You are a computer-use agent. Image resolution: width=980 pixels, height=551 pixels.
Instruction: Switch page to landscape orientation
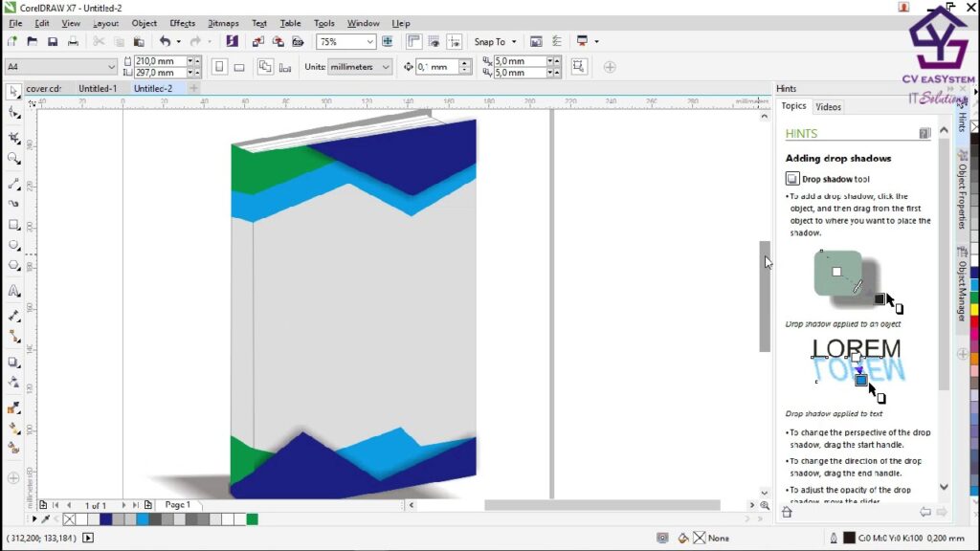coord(239,67)
